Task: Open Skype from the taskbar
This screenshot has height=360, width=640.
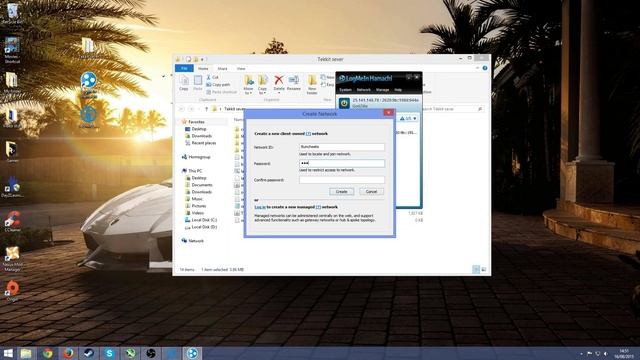Action: click(109, 353)
